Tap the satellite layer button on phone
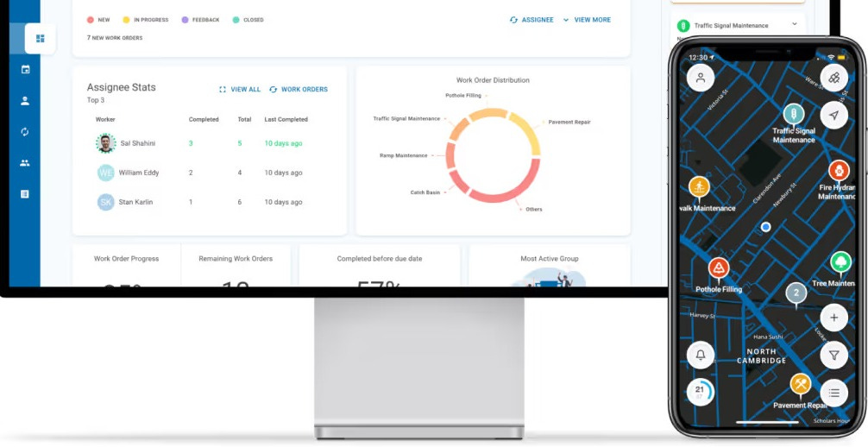The width and height of the screenshot is (868, 447). [833, 78]
